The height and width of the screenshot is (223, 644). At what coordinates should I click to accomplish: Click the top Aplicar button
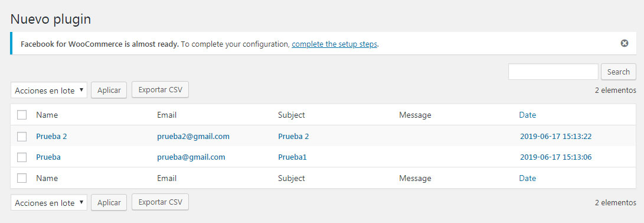[109, 90]
